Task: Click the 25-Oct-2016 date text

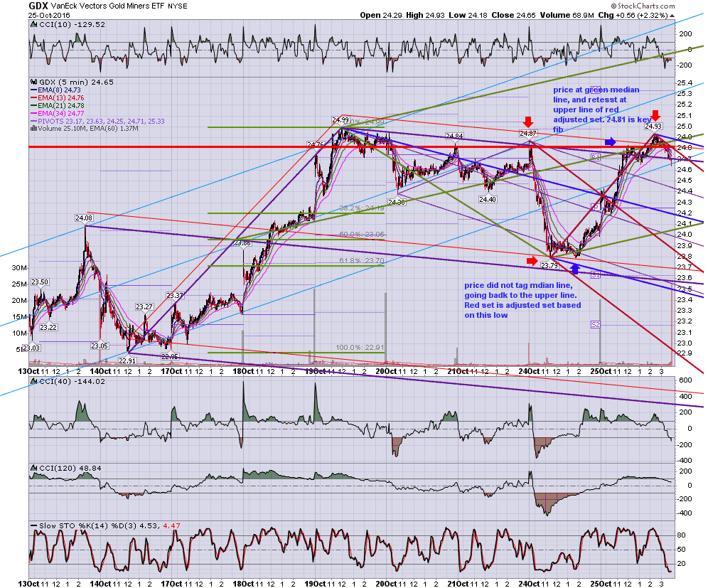Action: pos(48,15)
